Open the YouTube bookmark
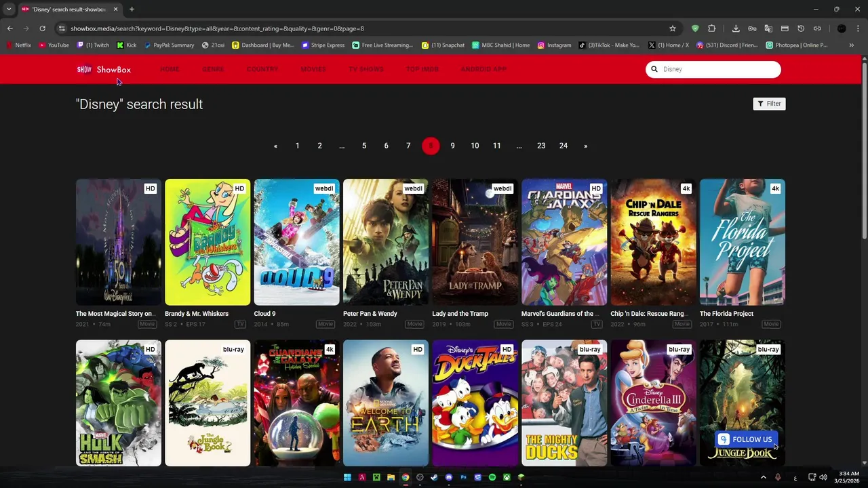 [x=54, y=45]
